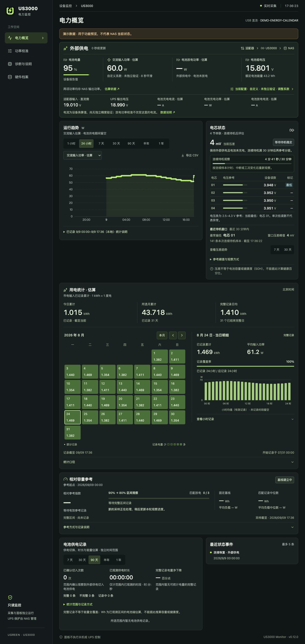Expand 已记录 9/9 统计说明 disclosure

point(95,232)
